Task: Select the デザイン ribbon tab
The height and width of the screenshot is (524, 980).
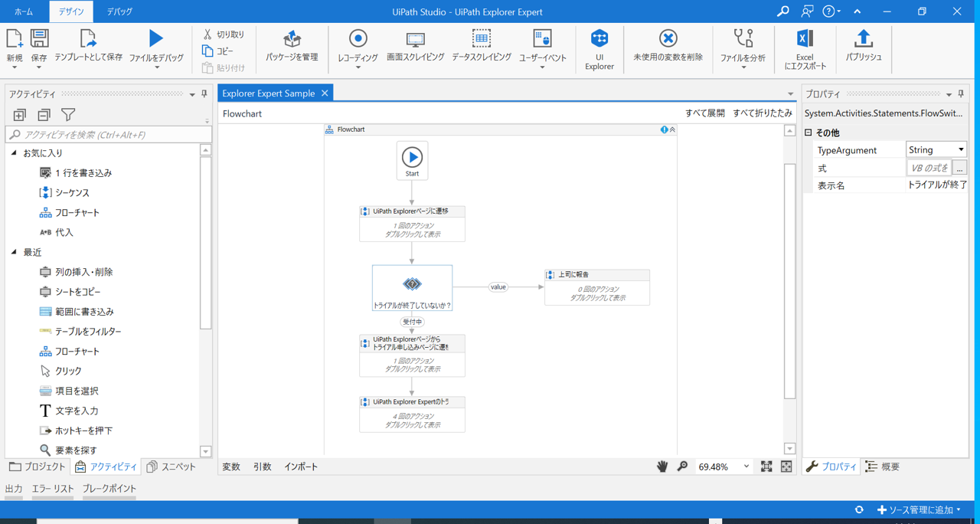Action: (71, 11)
